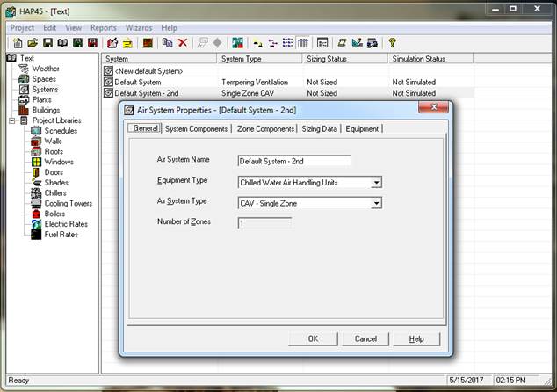Click the green floppy disk toolbar icon

77,43
